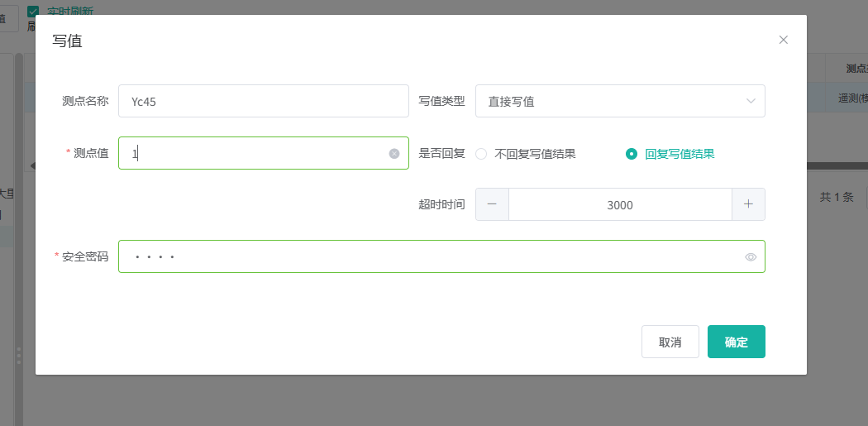Select the 不回复写值结果 radio option
Screen dimensions: 868x426
click(481, 153)
